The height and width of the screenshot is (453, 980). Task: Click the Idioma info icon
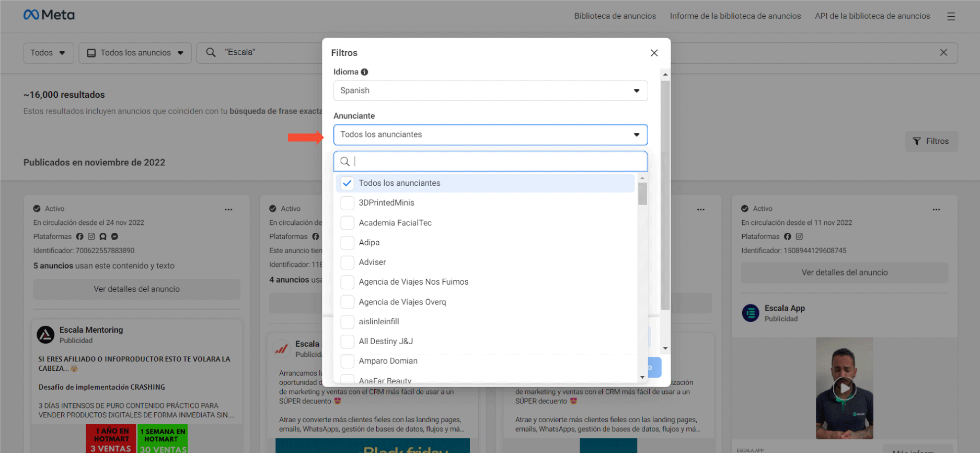pos(364,72)
